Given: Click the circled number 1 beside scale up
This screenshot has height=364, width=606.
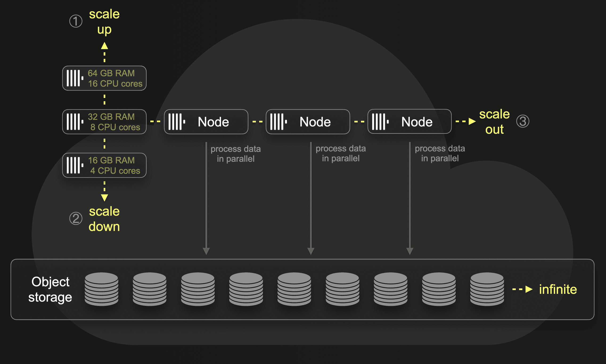Looking at the screenshot, I should pos(76,21).
